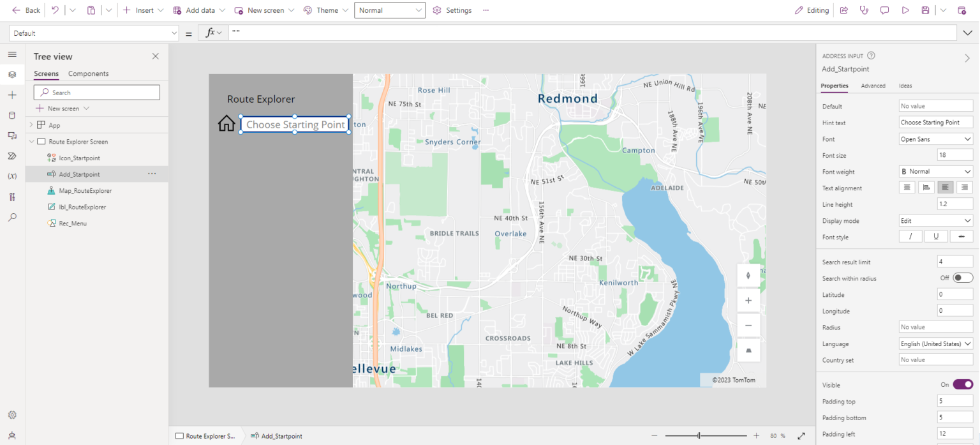This screenshot has height=445, width=980.
Task: Open the Advanced tab of the address input
Action: coord(873,86)
